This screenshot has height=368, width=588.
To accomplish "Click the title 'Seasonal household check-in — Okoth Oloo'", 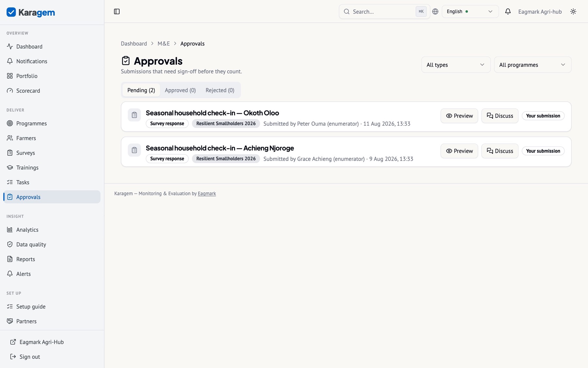I will tap(212, 113).
